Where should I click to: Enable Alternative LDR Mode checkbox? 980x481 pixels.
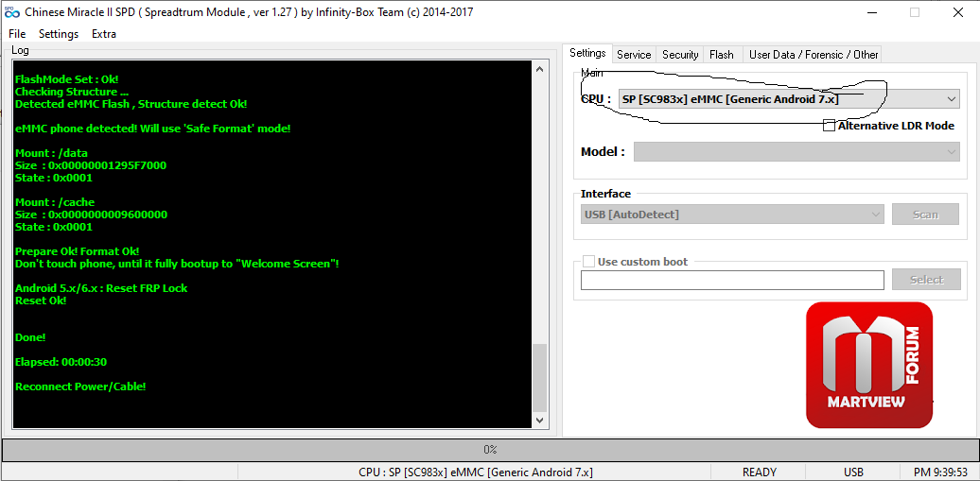tap(829, 126)
